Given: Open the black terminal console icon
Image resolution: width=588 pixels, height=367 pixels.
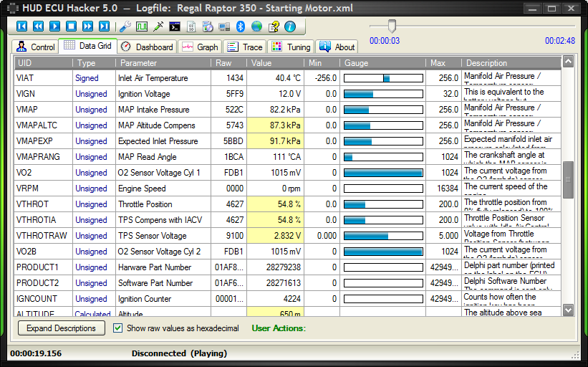Looking at the screenshot, I should click(x=175, y=27).
